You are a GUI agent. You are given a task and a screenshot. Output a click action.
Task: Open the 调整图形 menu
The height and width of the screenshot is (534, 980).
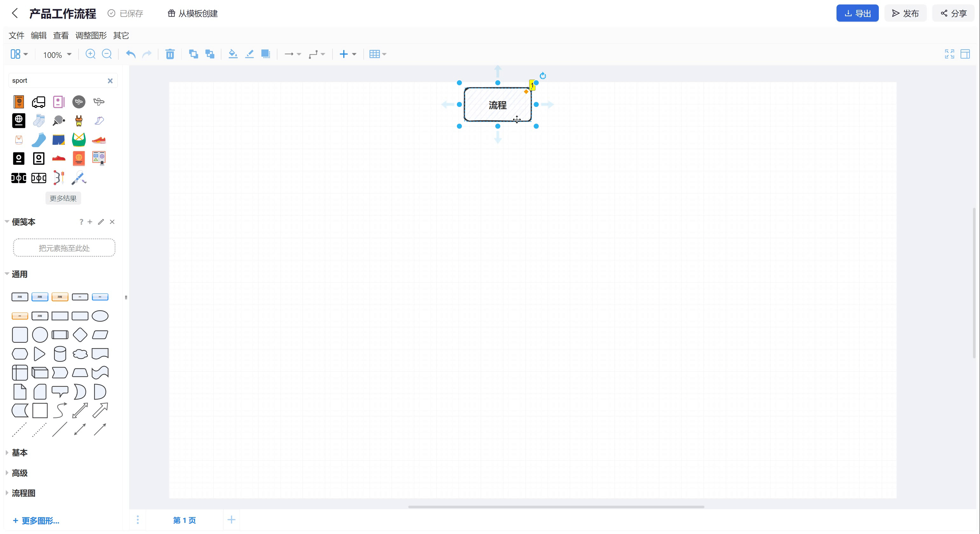click(91, 35)
